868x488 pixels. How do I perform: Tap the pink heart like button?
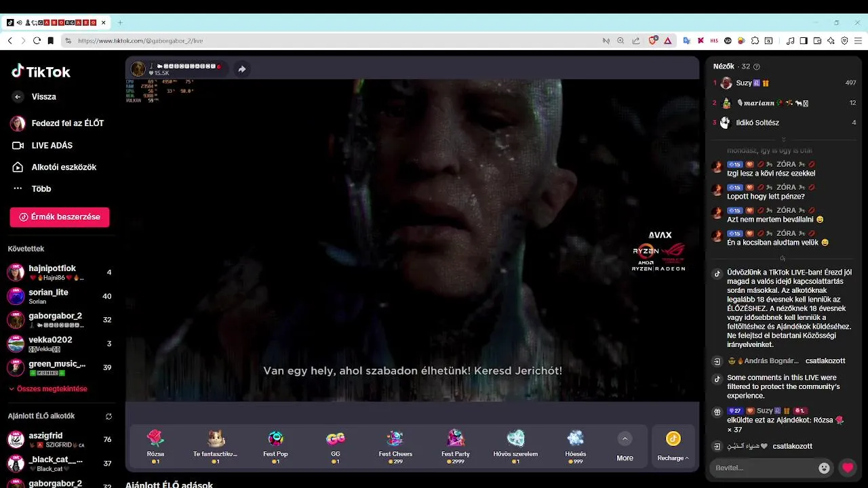pos(848,468)
